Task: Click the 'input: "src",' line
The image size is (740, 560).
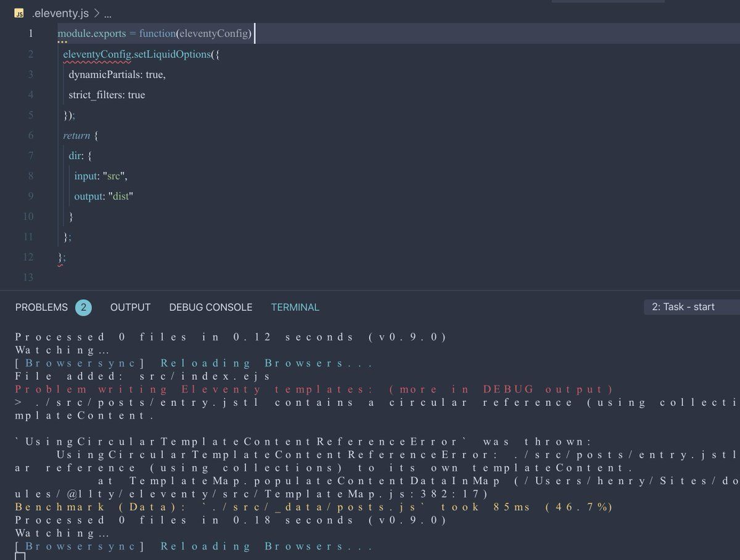Action: [x=101, y=176]
